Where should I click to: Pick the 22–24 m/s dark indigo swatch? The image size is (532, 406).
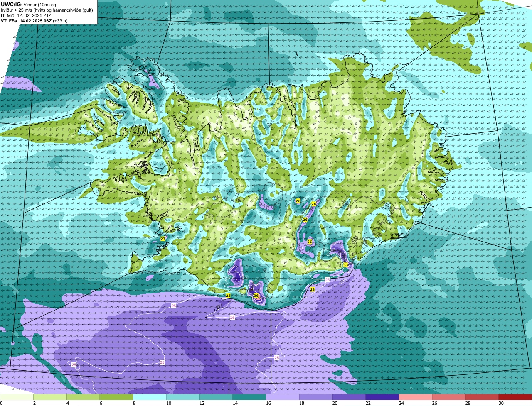[382, 397]
